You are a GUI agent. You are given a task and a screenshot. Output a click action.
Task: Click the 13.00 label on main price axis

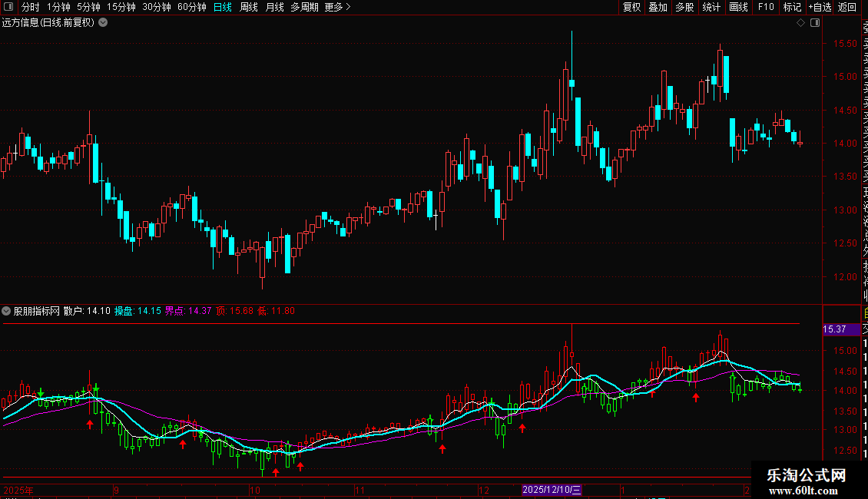tap(845, 210)
